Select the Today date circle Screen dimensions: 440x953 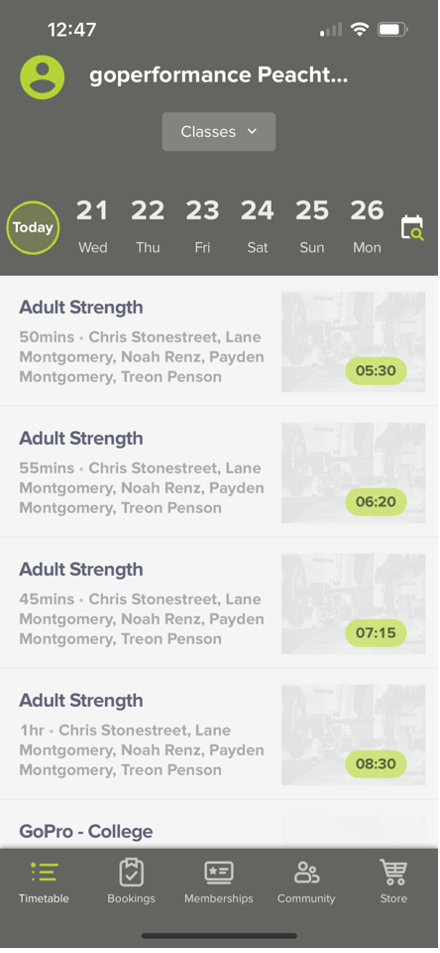[x=33, y=228]
